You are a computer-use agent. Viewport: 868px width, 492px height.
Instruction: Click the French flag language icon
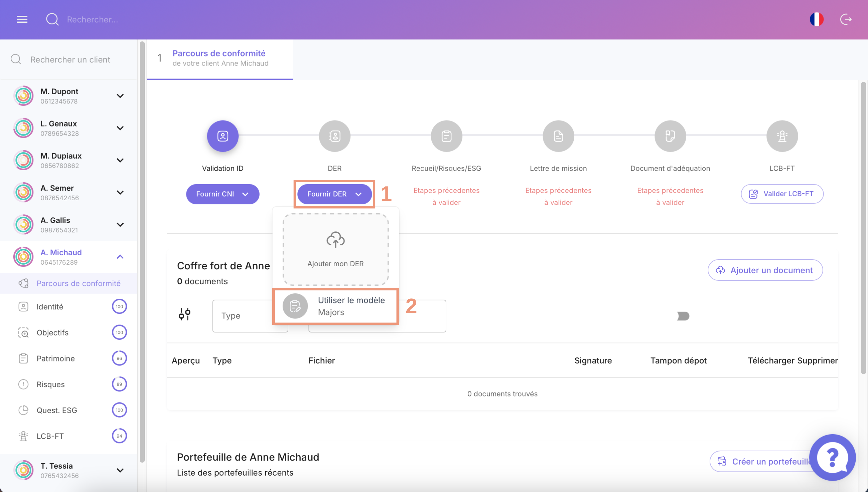coord(816,19)
